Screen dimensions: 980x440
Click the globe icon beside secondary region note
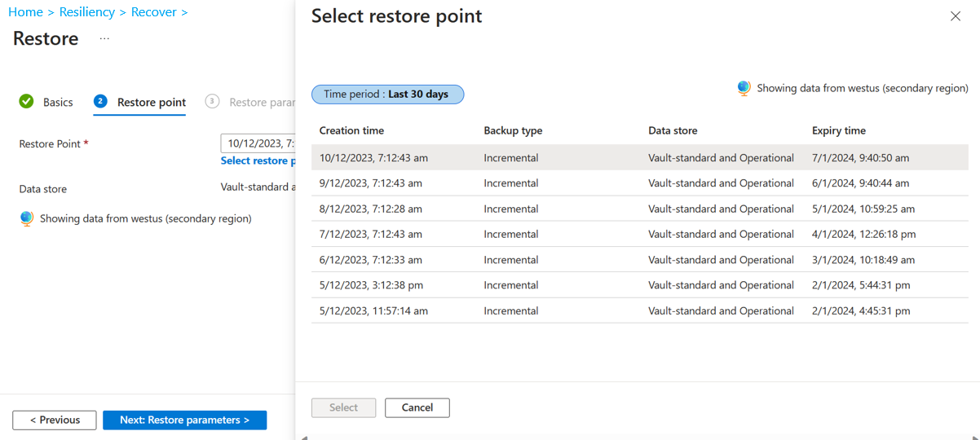[x=744, y=88]
